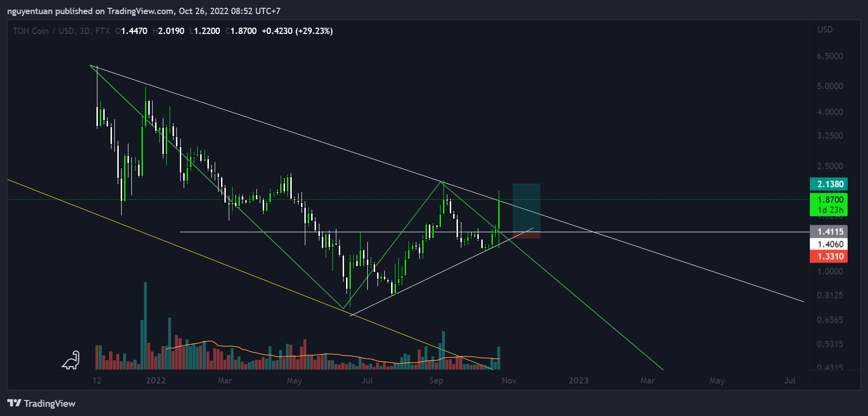Click the Nov label on time axis
The image size is (868, 416).
point(509,381)
